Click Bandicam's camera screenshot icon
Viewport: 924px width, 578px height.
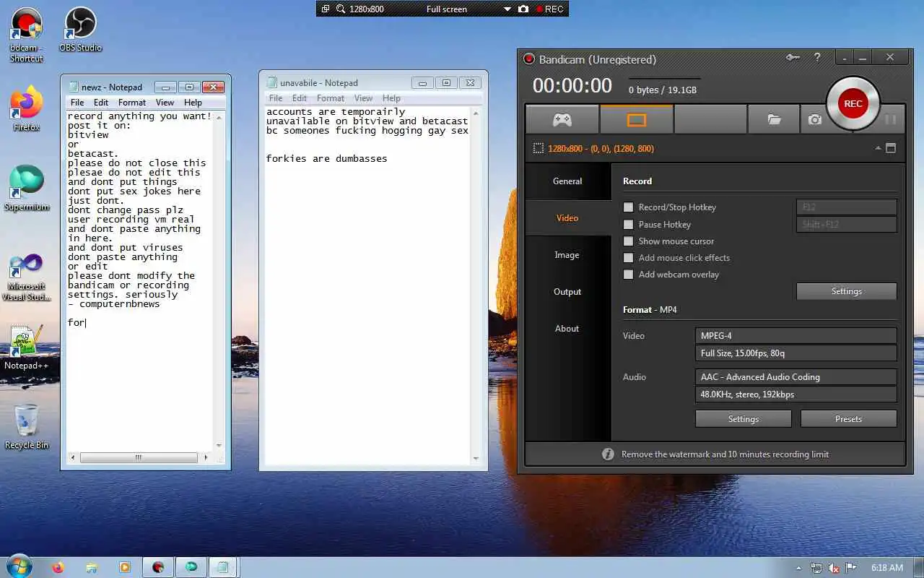pyautogui.click(x=815, y=120)
